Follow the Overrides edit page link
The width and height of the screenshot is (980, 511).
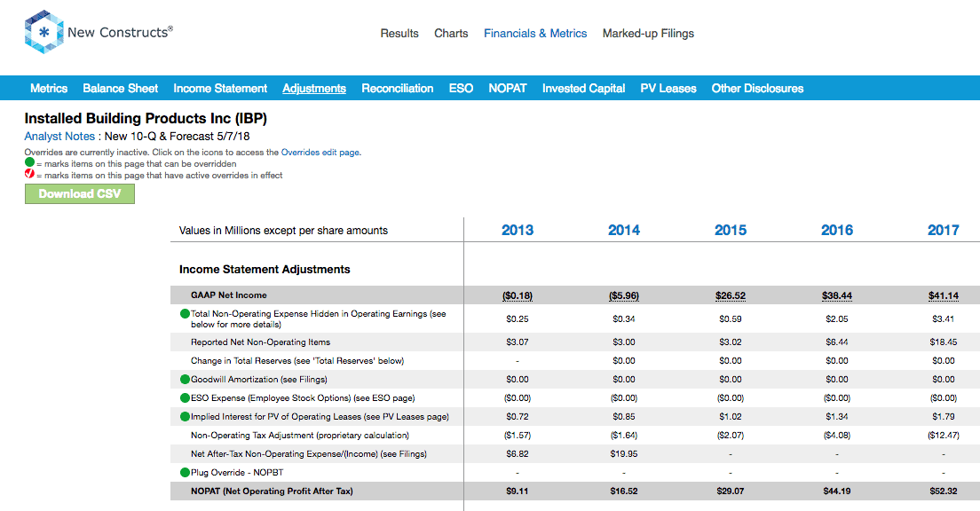click(x=320, y=153)
